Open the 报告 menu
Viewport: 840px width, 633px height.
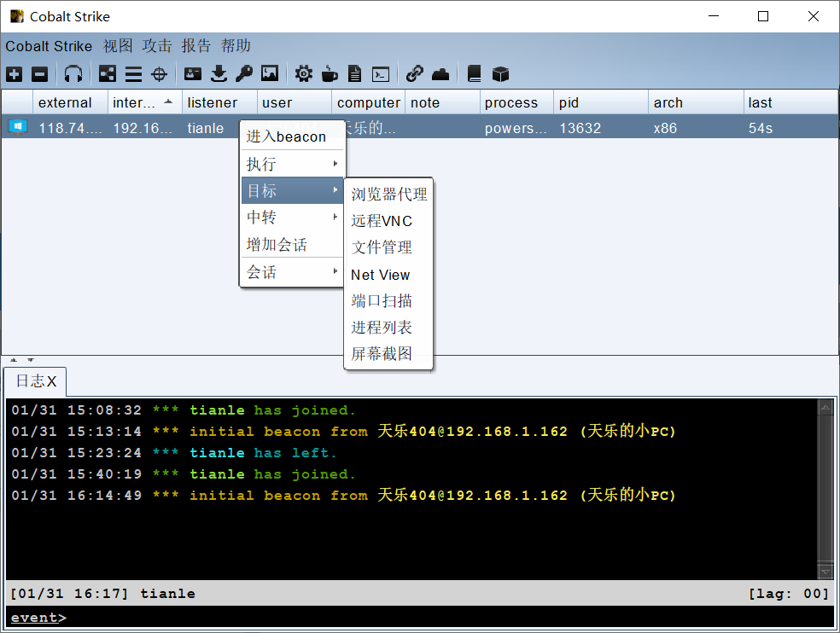click(196, 46)
